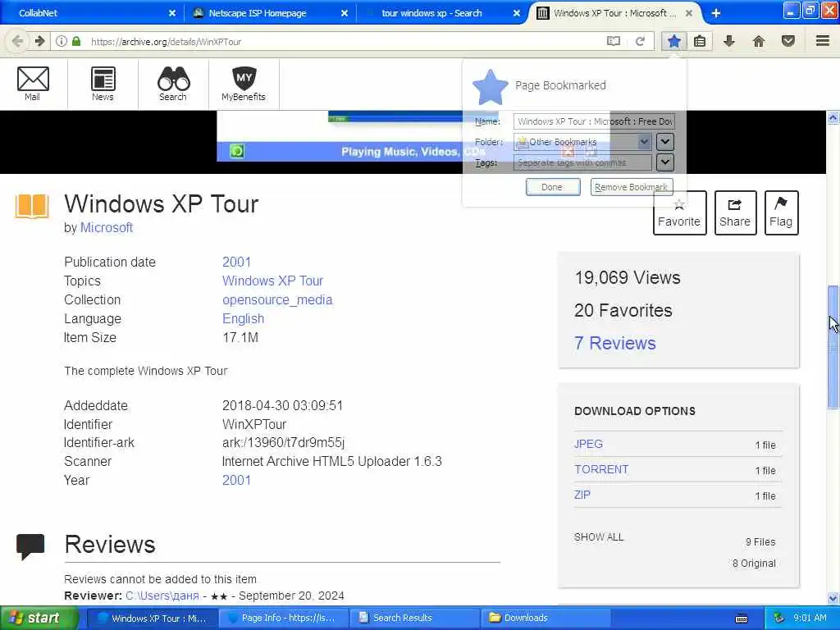Show bookmarks list menu icon
The height and width of the screenshot is (630, 840).
[x=700, y=41]
